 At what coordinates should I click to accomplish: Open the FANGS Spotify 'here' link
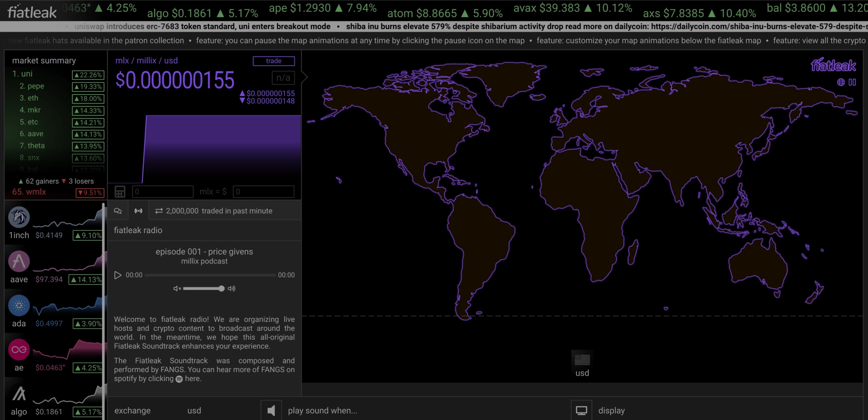(193, 379)
